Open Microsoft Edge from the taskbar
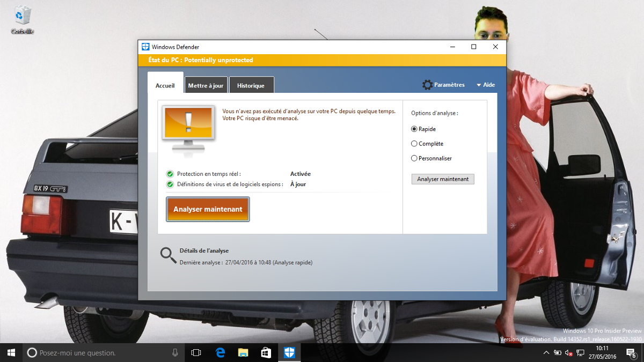 (x=220, y=352)
